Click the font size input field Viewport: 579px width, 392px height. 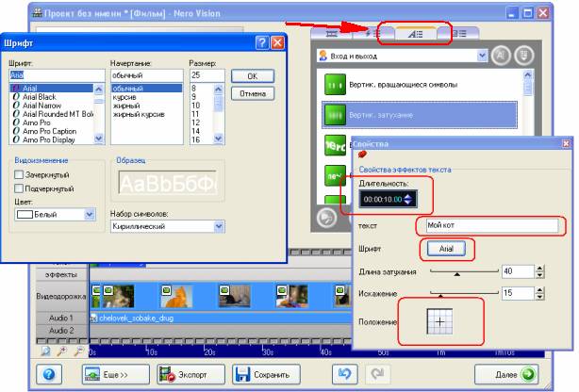point(207,75)
